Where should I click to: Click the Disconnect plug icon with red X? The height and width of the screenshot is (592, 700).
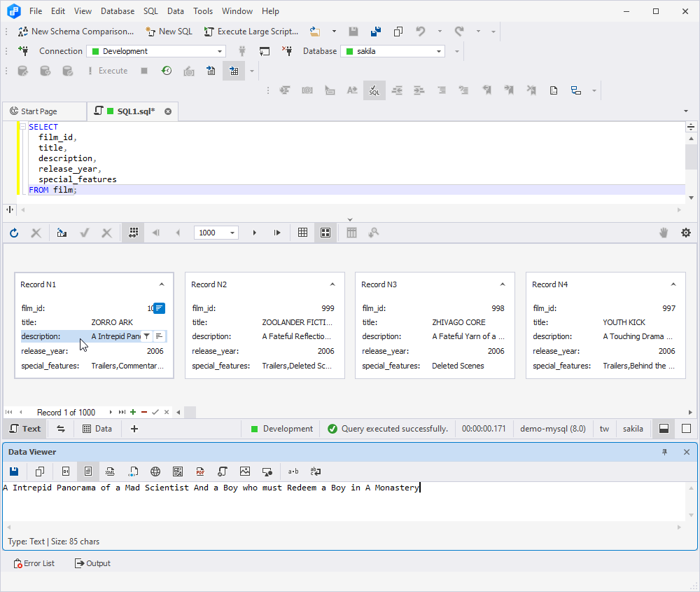click(x=287, y=51)
